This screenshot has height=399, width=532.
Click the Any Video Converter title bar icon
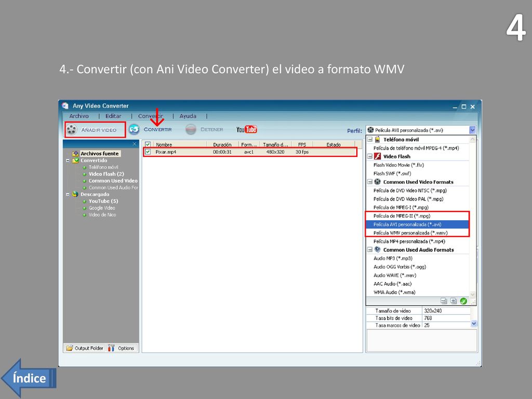point(65,105)
